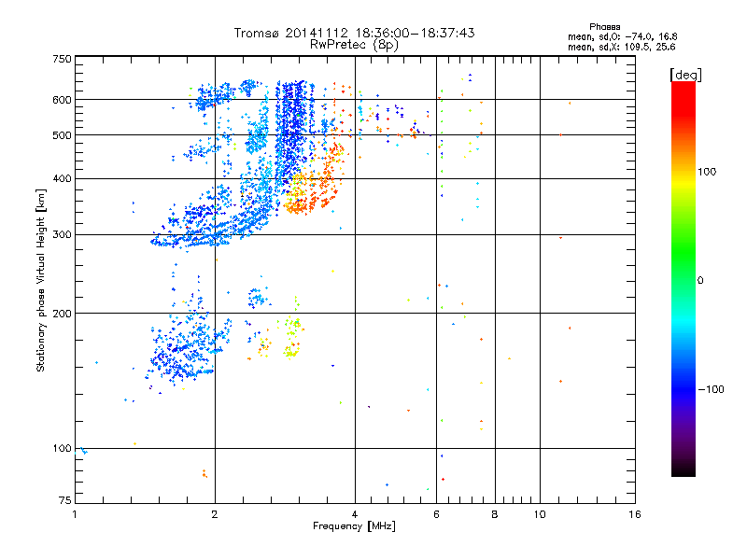747x560 pixels.
Task: Click y-axis tick label '600'
Action: click(x=62, y=100)
